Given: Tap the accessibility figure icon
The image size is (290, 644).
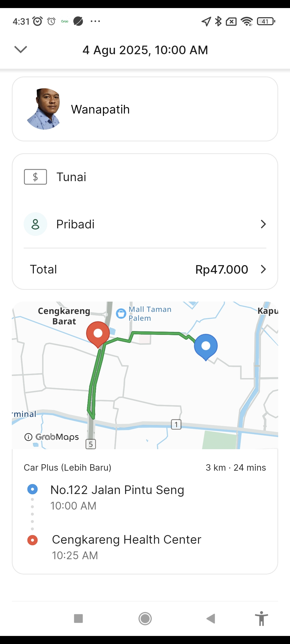Looking at the screenshot, I should click(262, 619).
